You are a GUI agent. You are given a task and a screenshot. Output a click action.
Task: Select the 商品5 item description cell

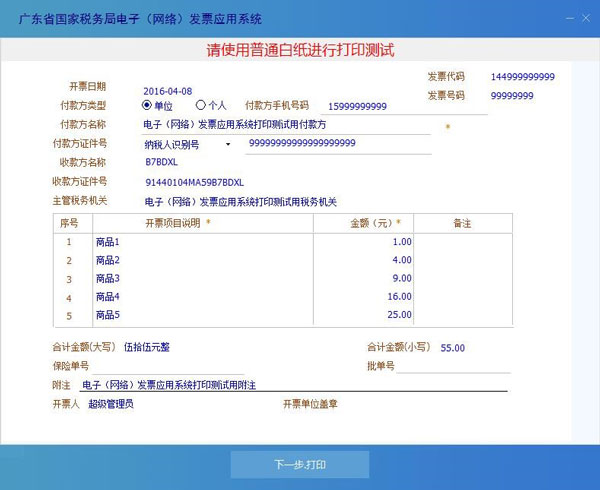tap(202, 316)
